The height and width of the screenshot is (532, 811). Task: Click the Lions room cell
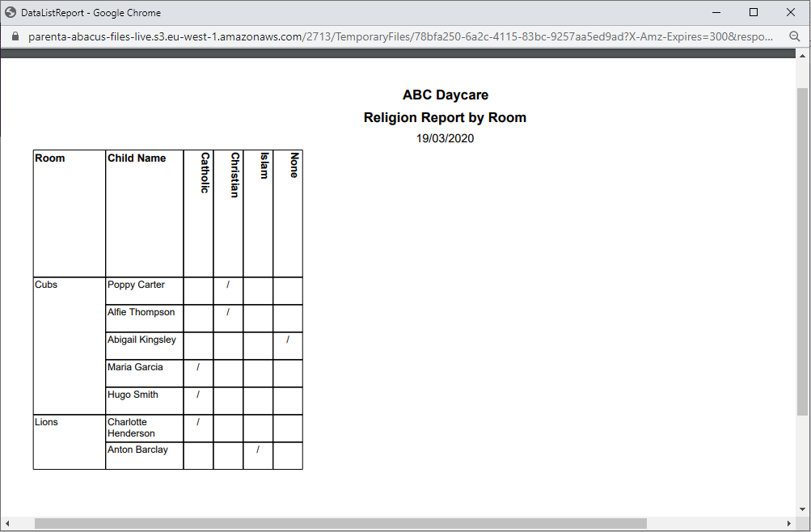click(70, 442)
